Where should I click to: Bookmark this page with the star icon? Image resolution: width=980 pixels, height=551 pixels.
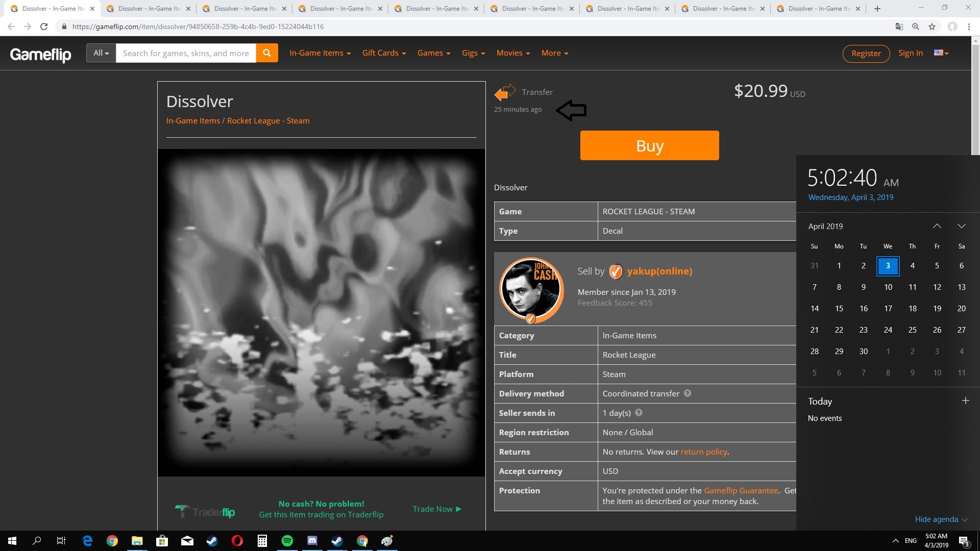932,27
